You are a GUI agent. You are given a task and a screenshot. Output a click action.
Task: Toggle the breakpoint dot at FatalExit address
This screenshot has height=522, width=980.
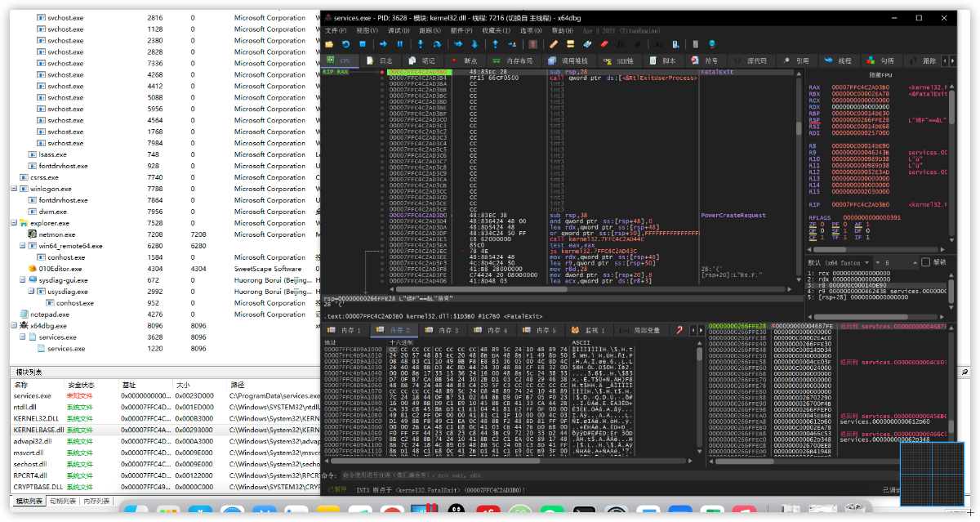tap(381, 72)
